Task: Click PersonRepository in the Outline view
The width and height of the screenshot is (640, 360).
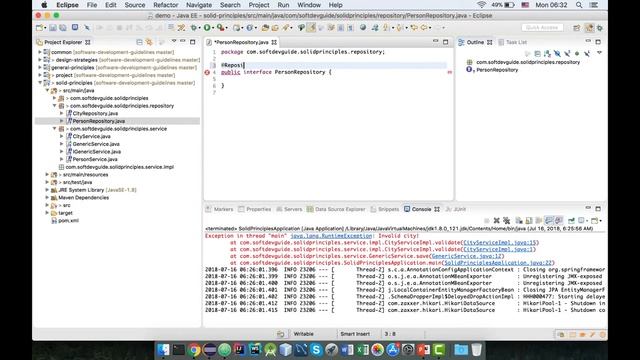Action: (x=497, y=70)
